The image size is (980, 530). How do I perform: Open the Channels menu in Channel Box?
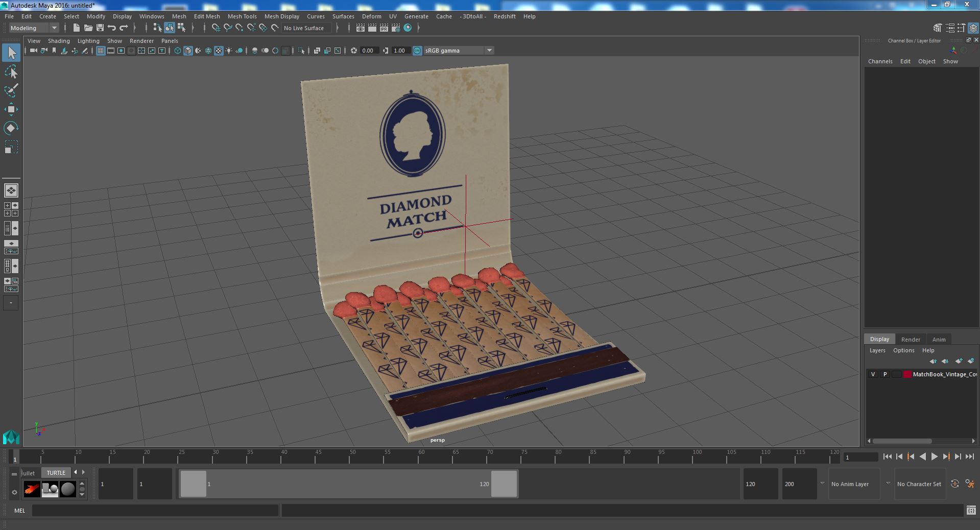pyautogui.click(x=880, y=61)
